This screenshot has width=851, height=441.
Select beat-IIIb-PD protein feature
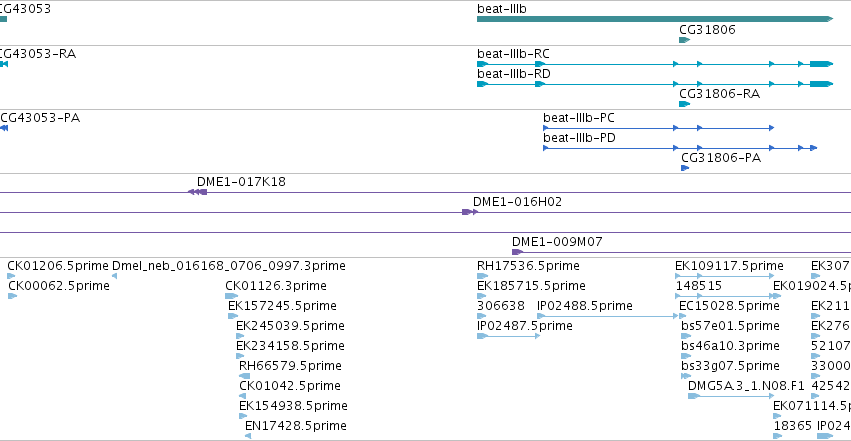680,148
